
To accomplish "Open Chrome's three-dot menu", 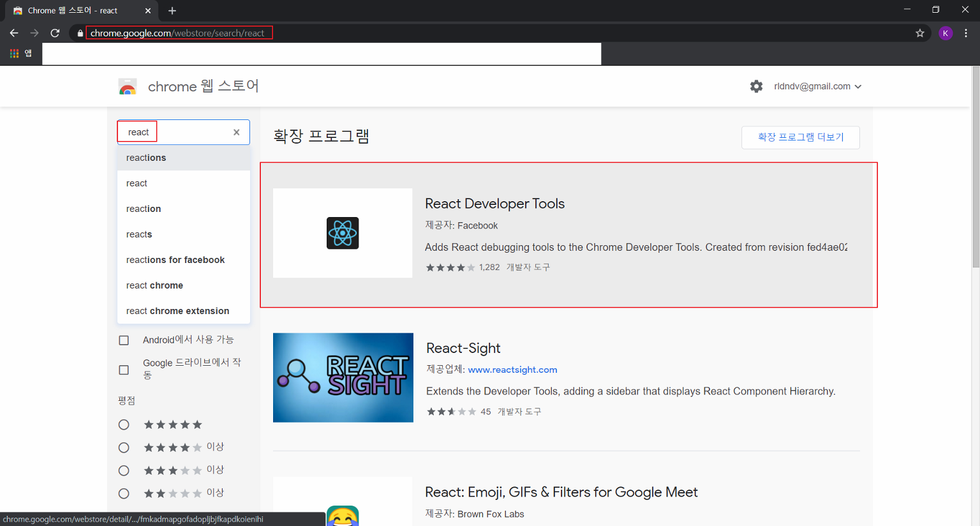I will pyautogui.click(x=966, y=33).
